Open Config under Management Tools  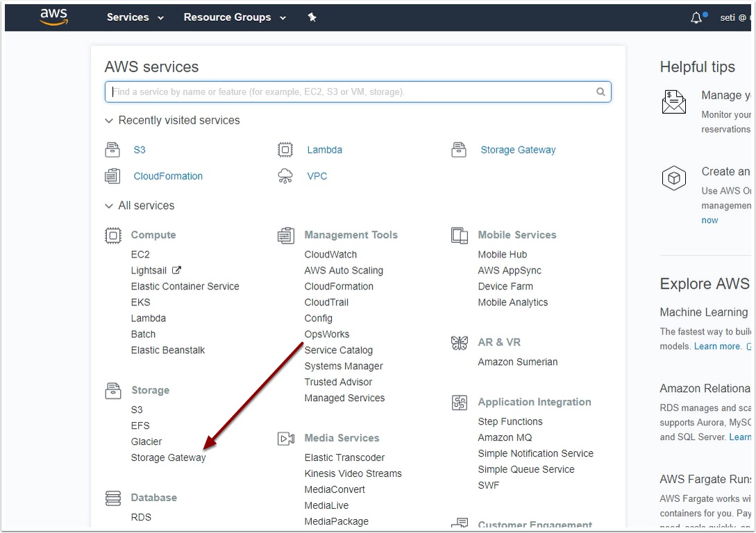[318, 318]
